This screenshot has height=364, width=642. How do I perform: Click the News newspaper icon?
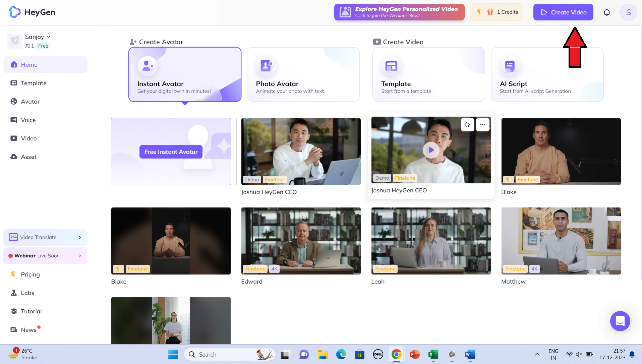click(x=14, y=330)
